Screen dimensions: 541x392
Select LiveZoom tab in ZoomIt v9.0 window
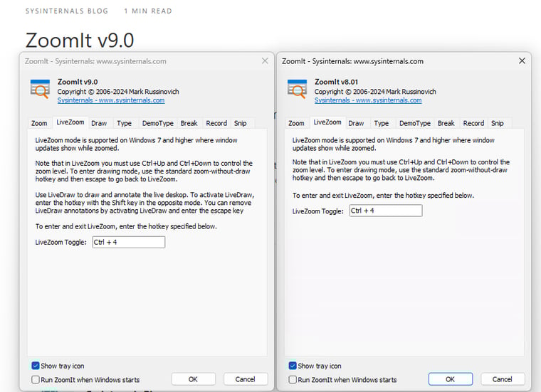pos(70,122)
